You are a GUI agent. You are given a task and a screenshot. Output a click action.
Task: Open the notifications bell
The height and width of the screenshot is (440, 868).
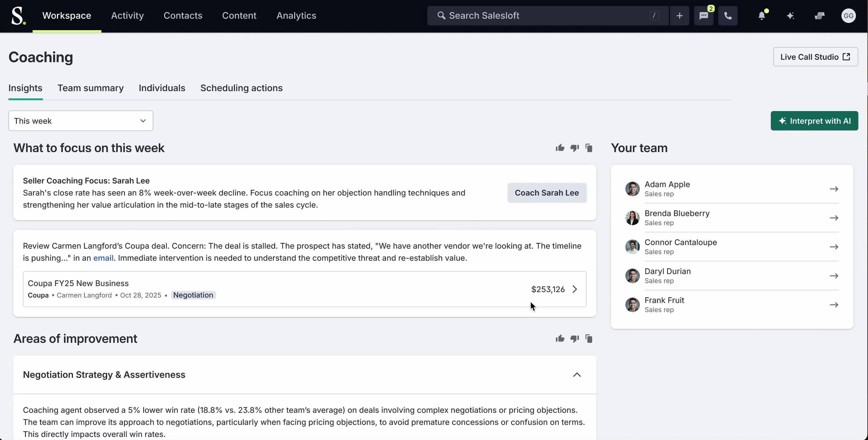coord(761,16)
